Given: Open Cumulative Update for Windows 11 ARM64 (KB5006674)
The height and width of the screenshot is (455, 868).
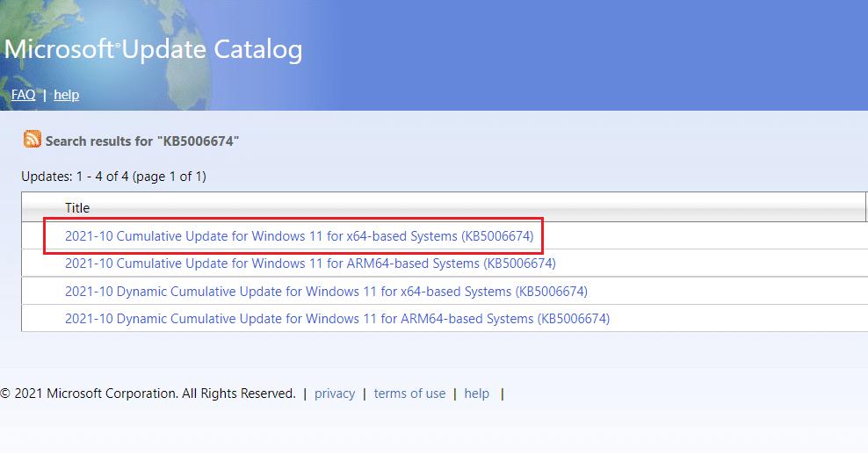Looking at the screenshot, I should (310, 263).
